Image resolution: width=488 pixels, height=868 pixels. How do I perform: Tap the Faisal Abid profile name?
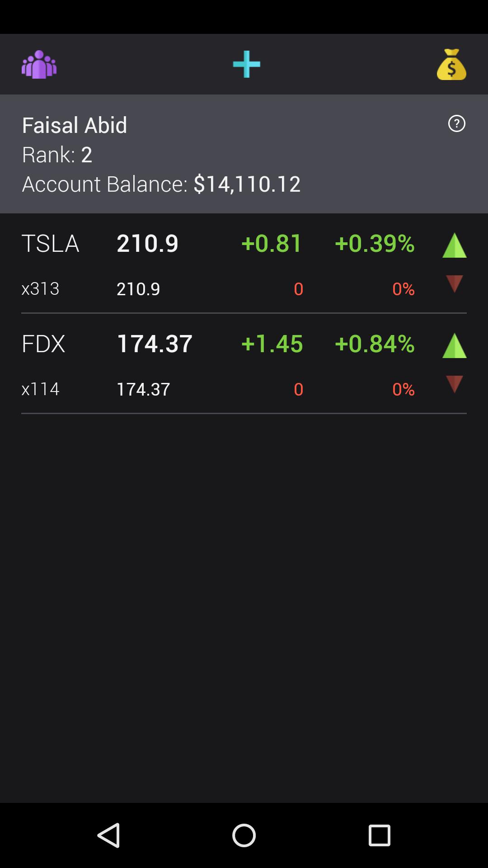pyautogui.click(x=75, y=125)
